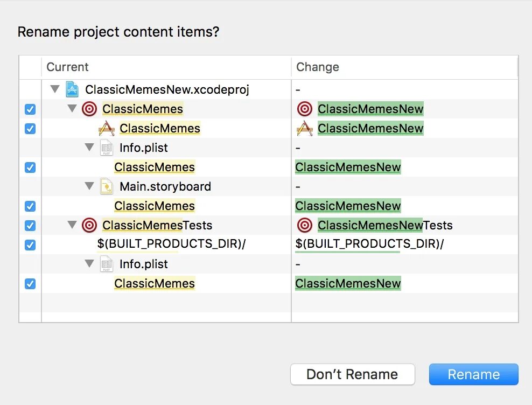Click the ClassicMemesNew app icon in Change column
This screenshot has height=405, width=532.
[x=305, y=128]
